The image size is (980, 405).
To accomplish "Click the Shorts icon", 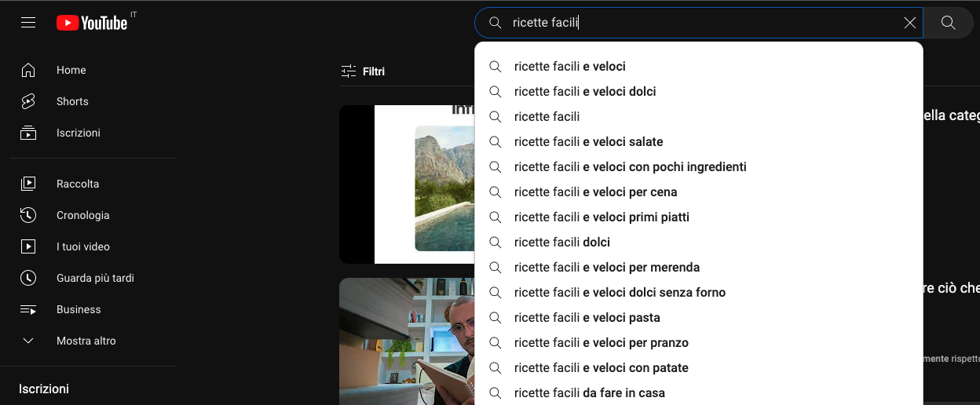I will tap(28, 101).
